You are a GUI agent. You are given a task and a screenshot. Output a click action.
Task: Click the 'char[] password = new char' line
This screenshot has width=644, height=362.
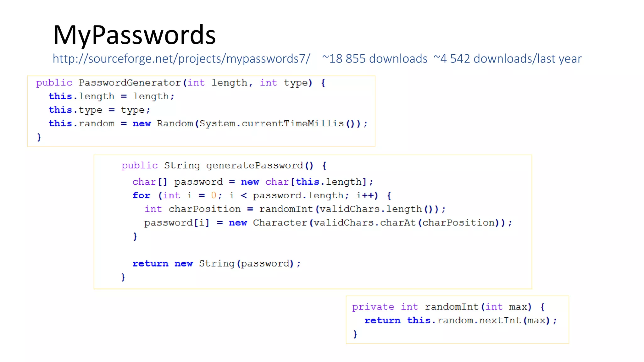(x=253, y=182)
